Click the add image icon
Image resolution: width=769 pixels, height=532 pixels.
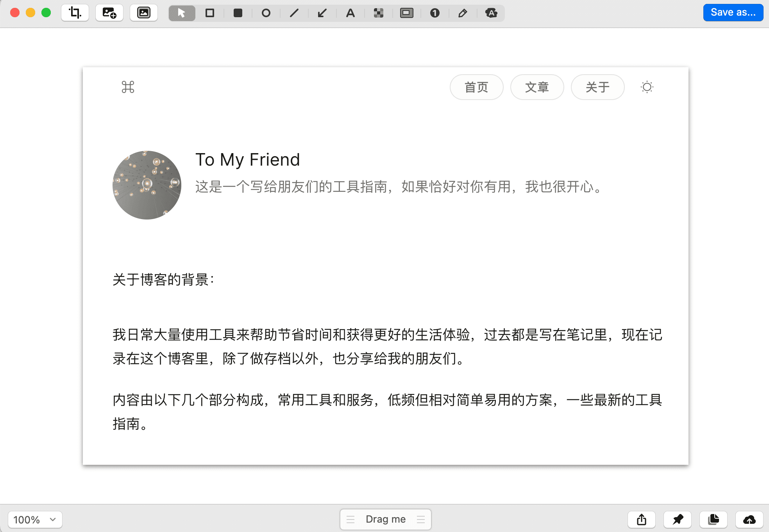(109, 13)
